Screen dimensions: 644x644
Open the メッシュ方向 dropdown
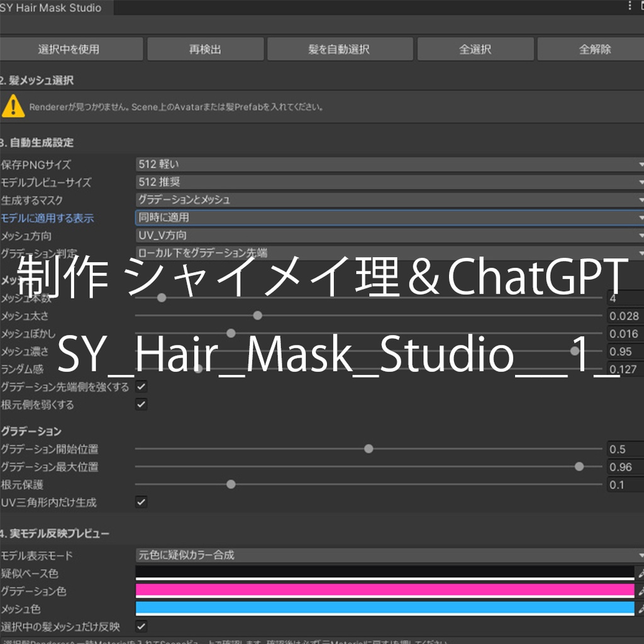tap(389, 235)
